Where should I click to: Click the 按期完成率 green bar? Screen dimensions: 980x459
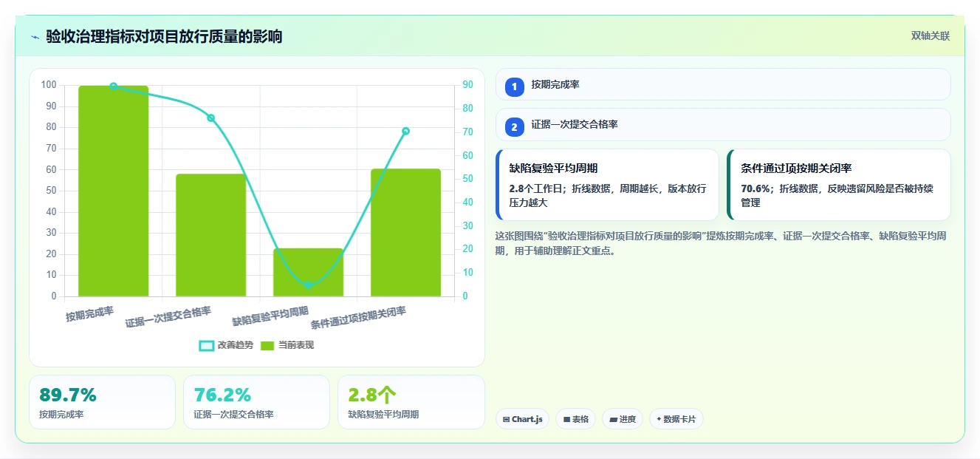[x=114, y=191]
